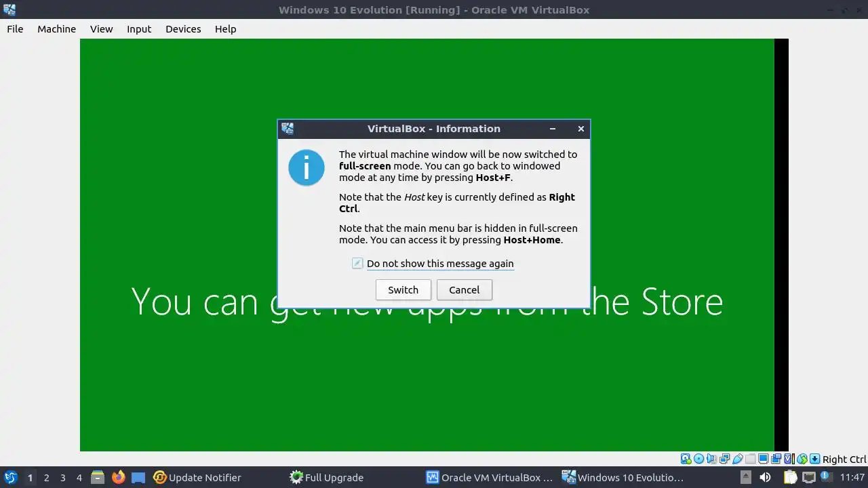Click the VirtualBox icon in dialog title bar
Viewport: 868px width, 488px height.
point(288,129)
